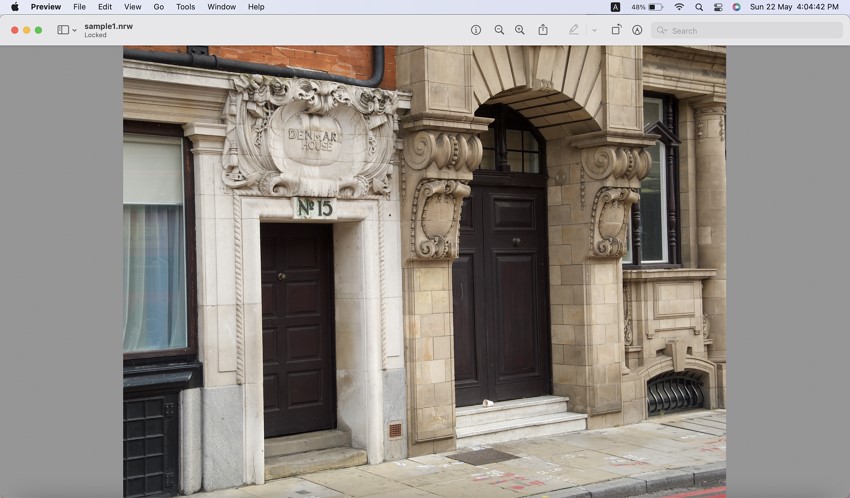Screen dimensions: 850x498
Task: Click the Siri icon
Action: [736, 7]
